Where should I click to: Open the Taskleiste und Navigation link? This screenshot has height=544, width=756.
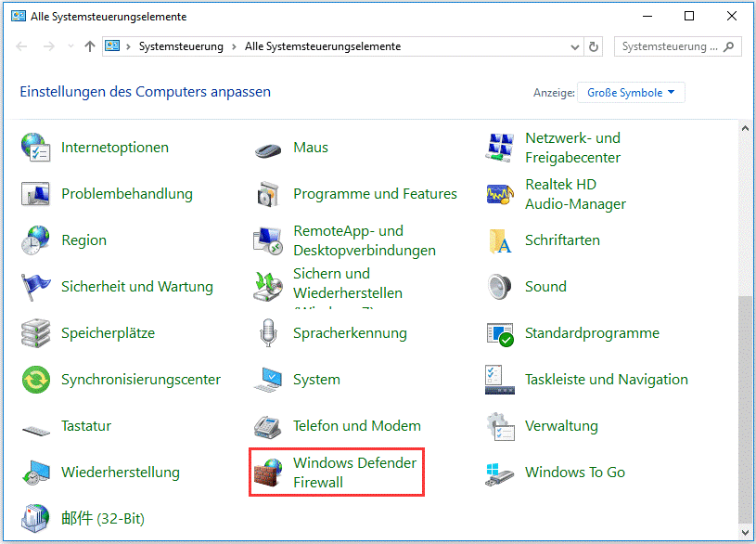(x=607, y=380)
